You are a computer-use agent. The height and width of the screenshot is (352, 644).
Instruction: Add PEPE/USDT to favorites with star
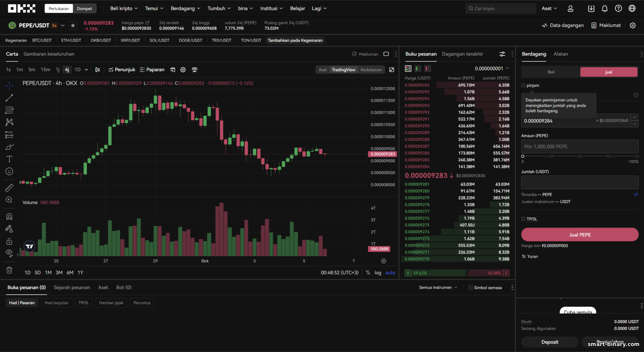pyautogui.click(x=73, y=25)
